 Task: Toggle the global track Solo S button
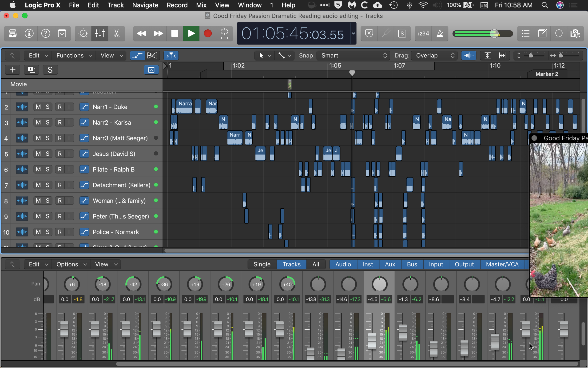point(50,70)
